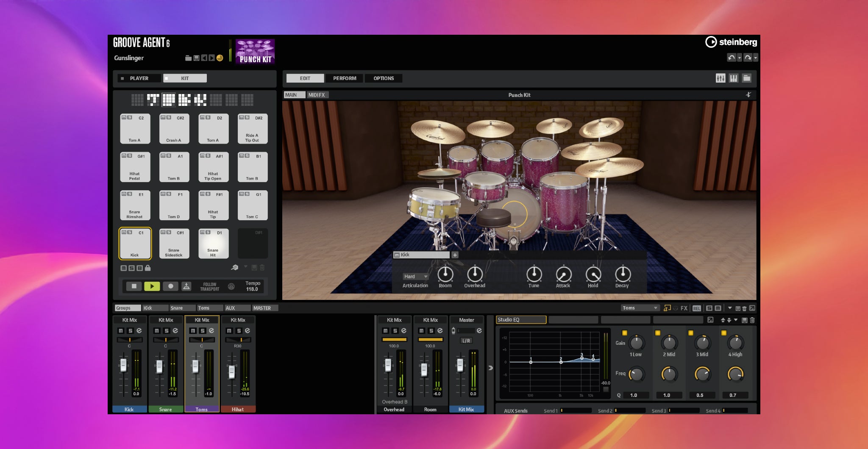This screenshot has height=449, width=868.
Task: Click the Punch Kit thumbnail image
Action: pos(255,51)
